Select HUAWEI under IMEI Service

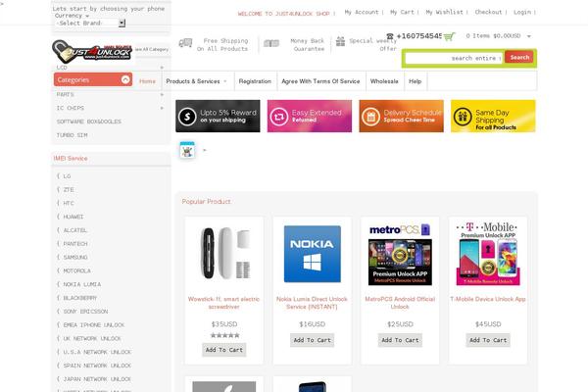73,217
